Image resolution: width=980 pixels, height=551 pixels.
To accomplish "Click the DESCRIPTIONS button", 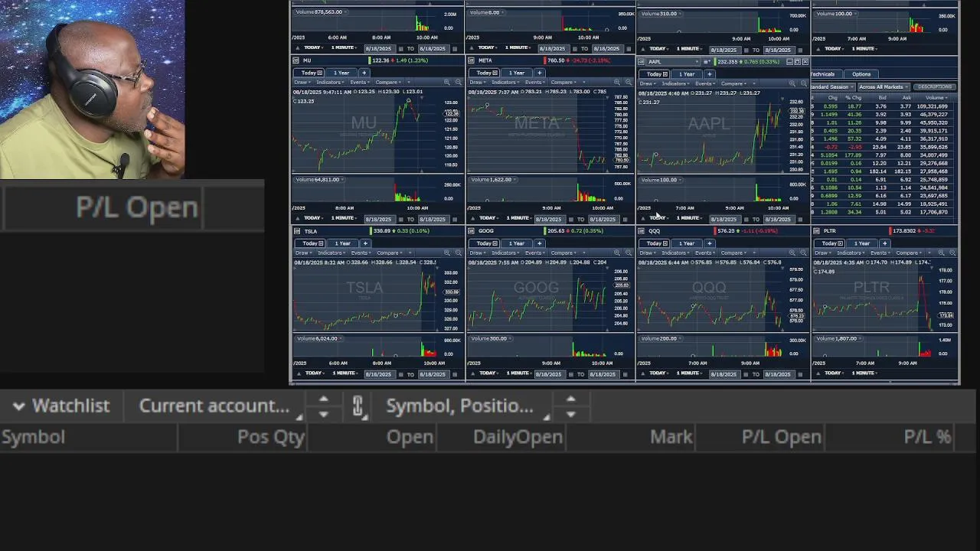I will (x=934, y=86).
